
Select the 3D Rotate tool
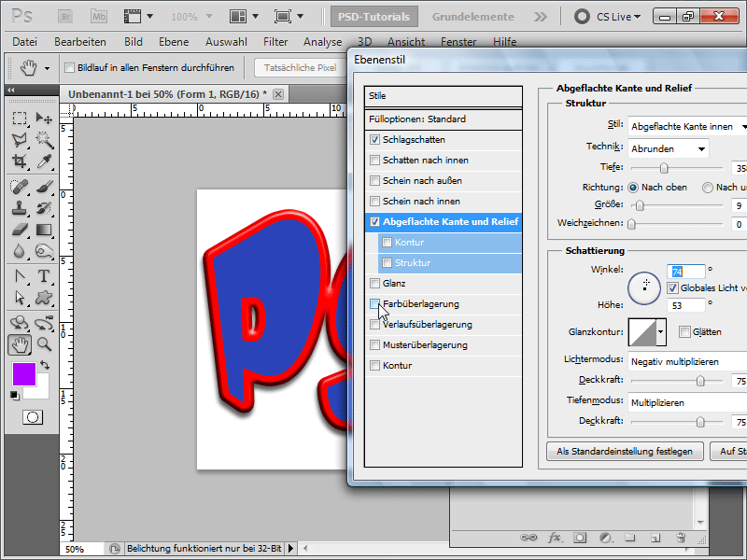pyautogui.click(x=19, y=323)
